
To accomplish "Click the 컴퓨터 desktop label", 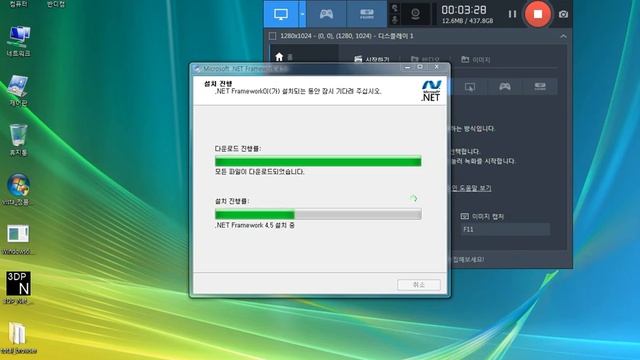I will pyautogui.click(x=18, y=4).
